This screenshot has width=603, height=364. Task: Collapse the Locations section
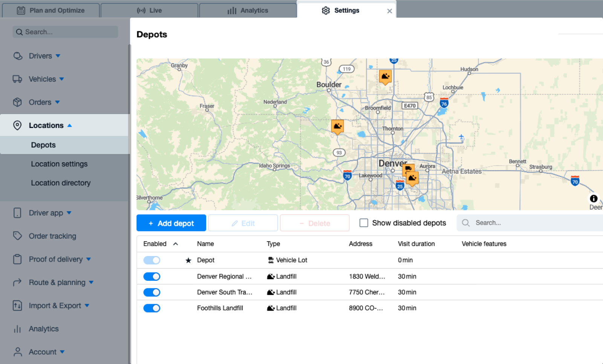70,125
